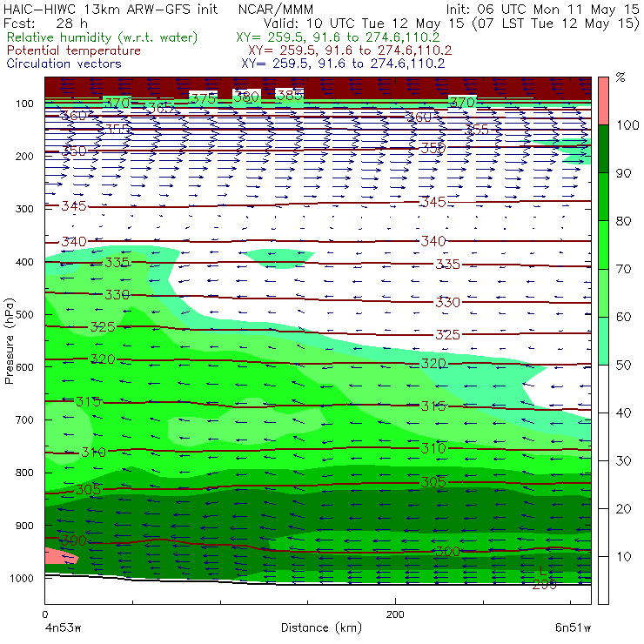Click the '60' colorbar scale label

623,317
